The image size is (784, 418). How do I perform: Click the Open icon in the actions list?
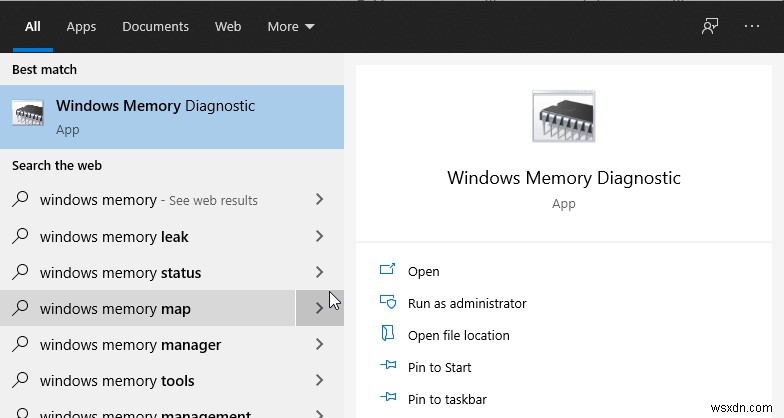[x=388, y=271]
